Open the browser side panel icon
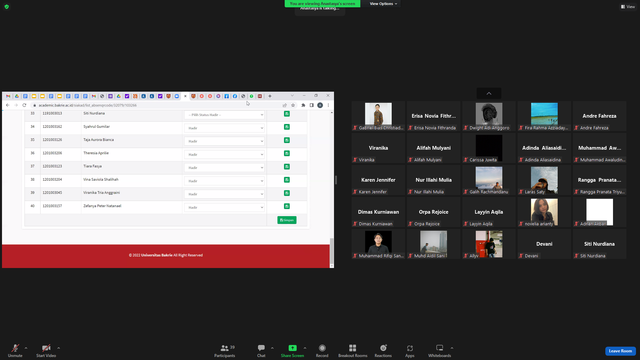 [x=311, y=105]
